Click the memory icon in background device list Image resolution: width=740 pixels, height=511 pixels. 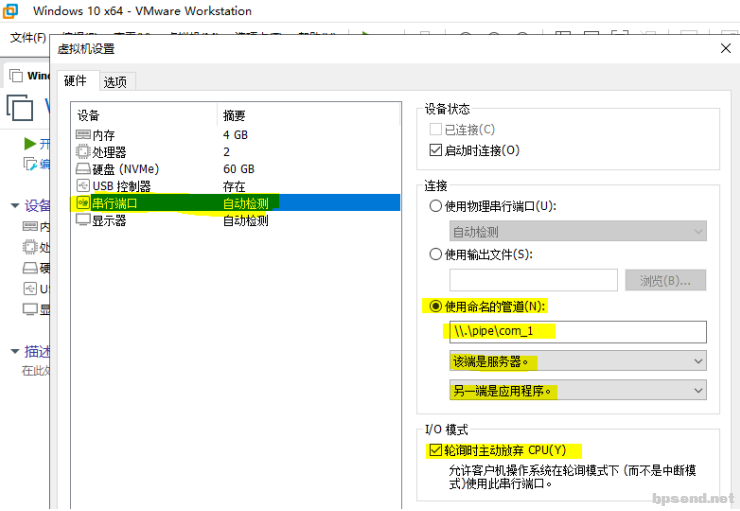tap(30, 226)
